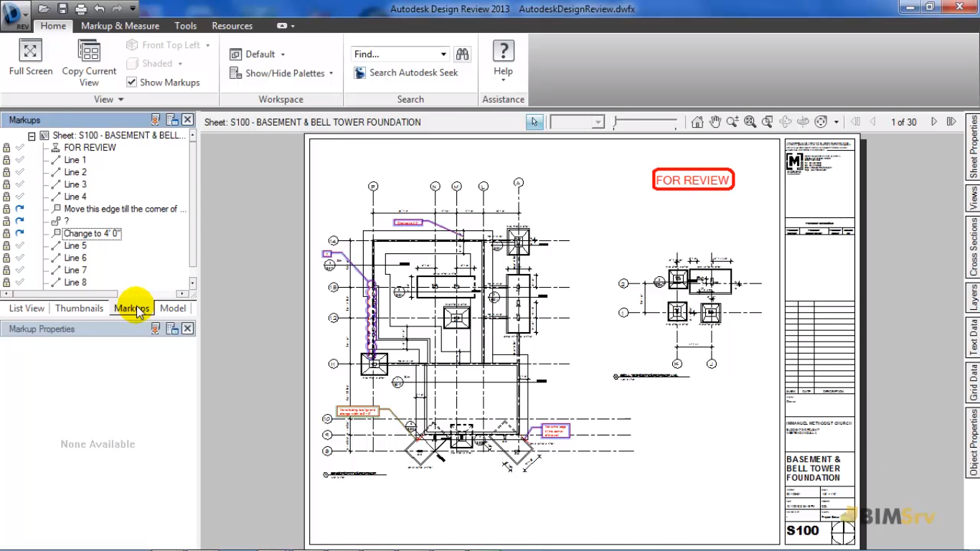Select the Pan hand tool
The height and width of the screenshot is (551, 980).
[x=715, y=122]
